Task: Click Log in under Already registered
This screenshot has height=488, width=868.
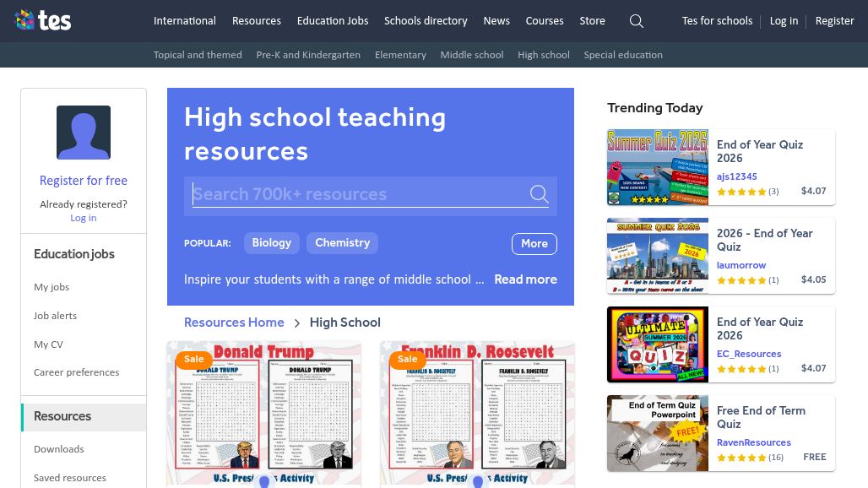Action: (x=84, y=218)
